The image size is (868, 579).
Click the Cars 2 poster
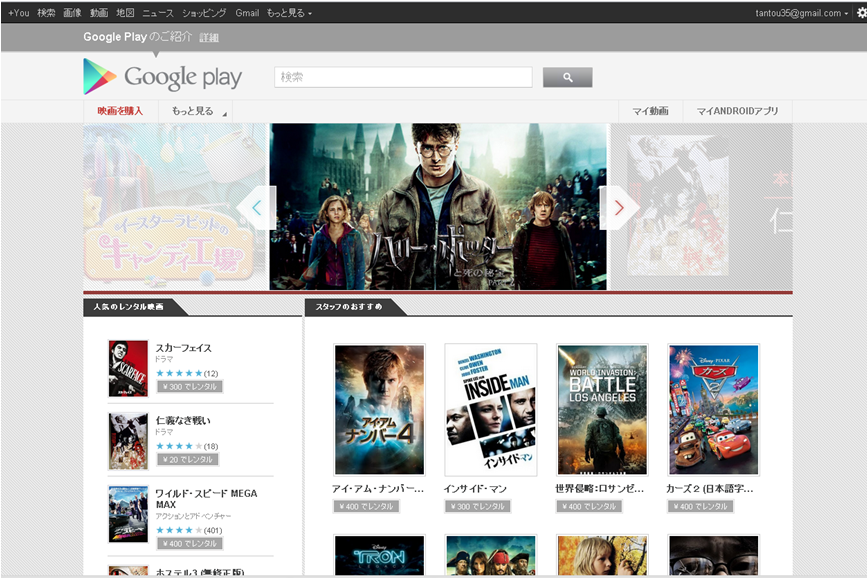tap(714, 410)
